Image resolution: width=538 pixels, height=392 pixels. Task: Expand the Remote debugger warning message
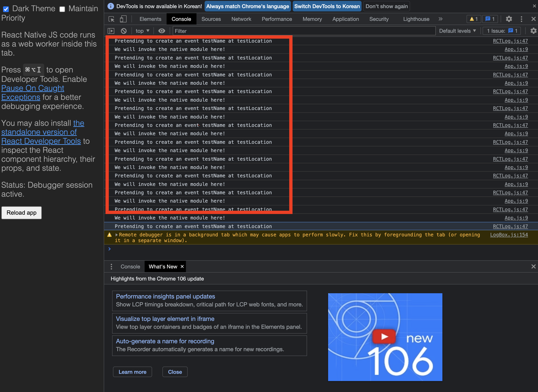point(117,235)
